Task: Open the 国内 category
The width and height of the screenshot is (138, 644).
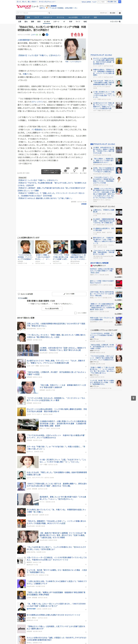Action: click(x=26, y=21)
